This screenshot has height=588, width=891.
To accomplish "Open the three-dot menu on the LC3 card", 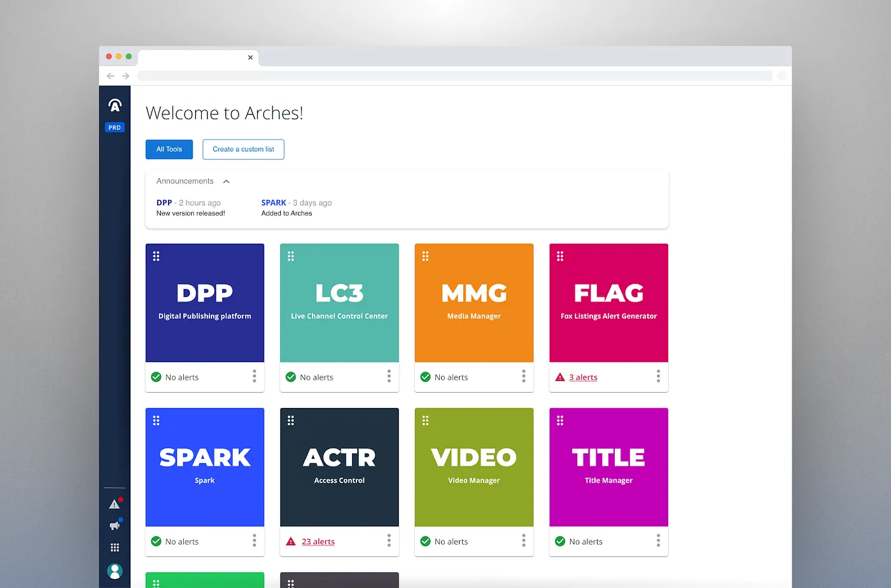I will (389, 376).
